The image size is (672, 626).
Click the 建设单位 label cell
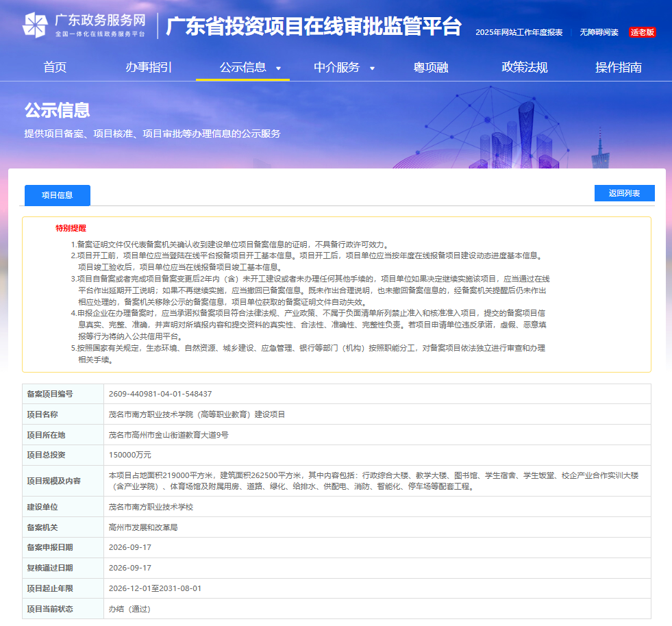point(63,508)
